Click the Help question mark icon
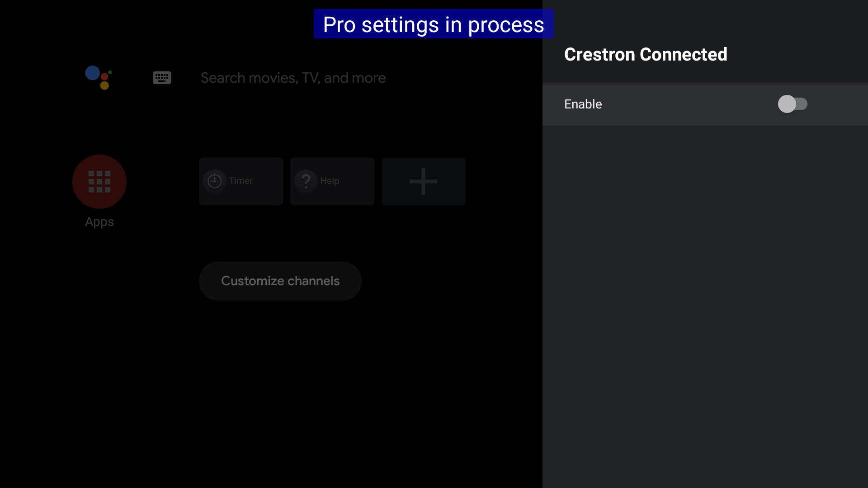 click(306, 181)
